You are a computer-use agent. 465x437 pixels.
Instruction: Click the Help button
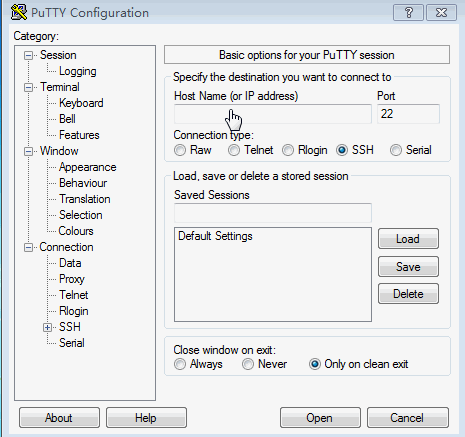(x=146, y=418)
